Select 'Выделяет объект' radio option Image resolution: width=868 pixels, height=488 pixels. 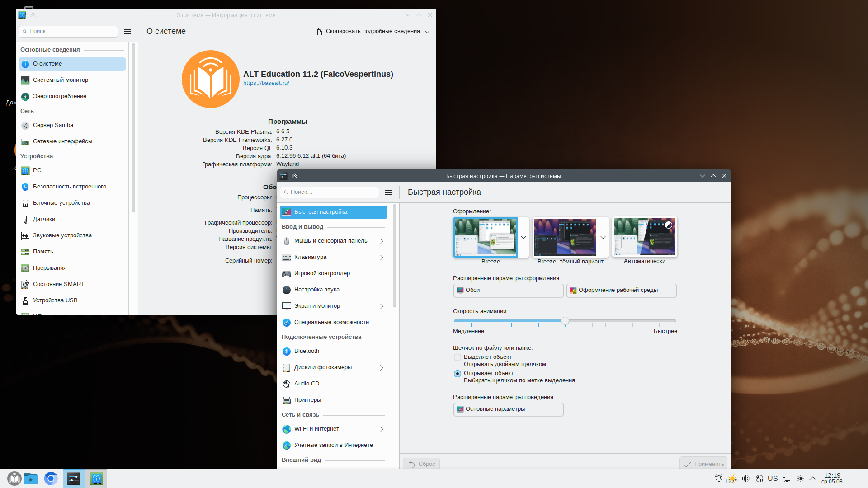[x=458, y=357]
